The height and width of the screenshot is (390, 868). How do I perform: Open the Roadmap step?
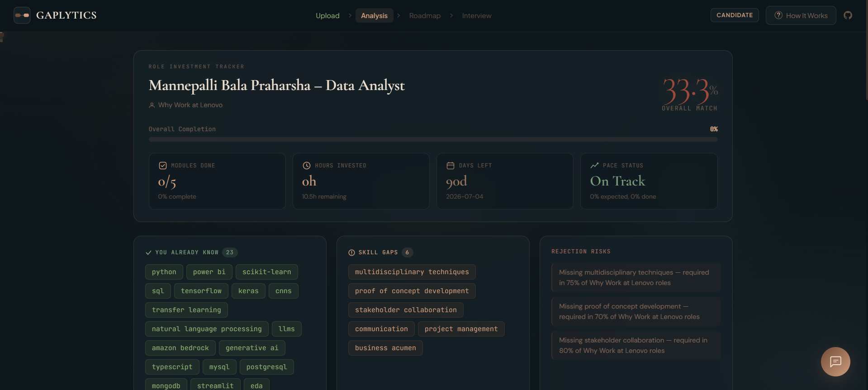(x=425, y=15)
